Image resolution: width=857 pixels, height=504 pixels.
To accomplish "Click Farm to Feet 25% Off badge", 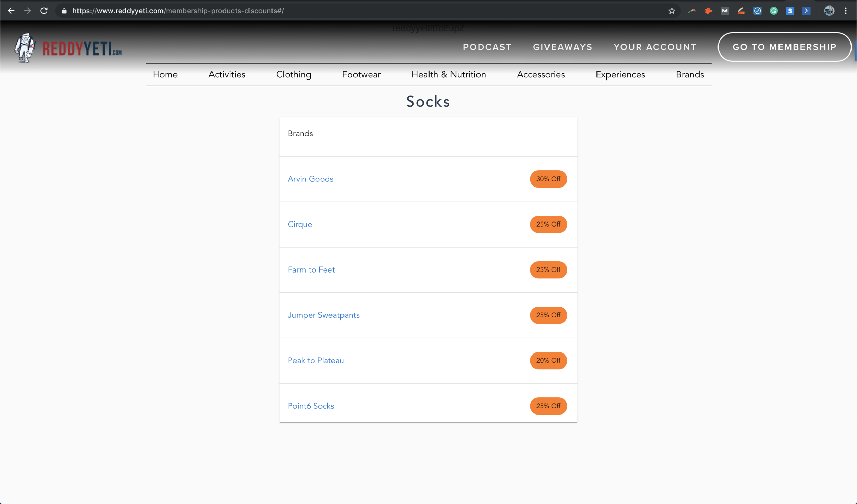I will click(548, 270).
